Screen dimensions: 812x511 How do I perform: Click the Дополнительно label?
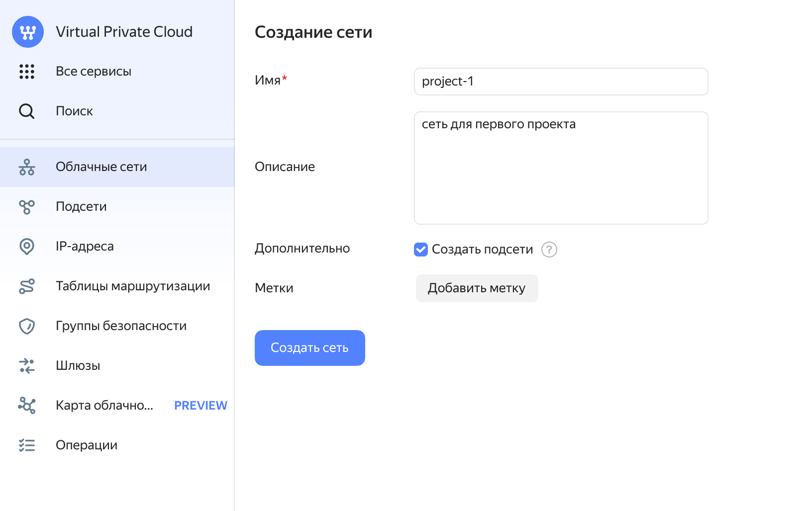tap(303, 248)
